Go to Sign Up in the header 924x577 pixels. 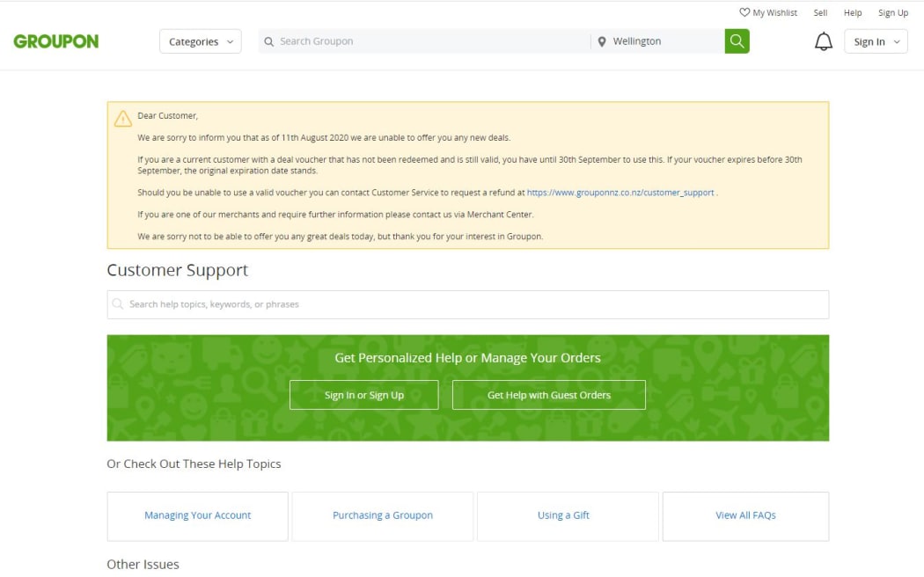893,12
